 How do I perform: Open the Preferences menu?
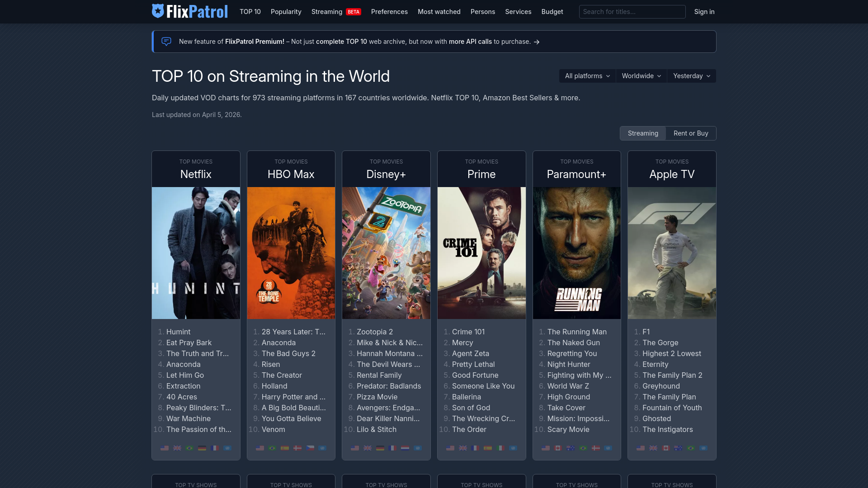[x=389, y=12]
